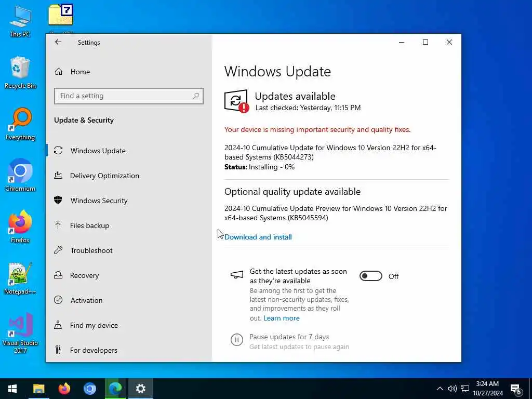
Task: Click Pause updates for 7 days
Action: click(x=289, y=337)
